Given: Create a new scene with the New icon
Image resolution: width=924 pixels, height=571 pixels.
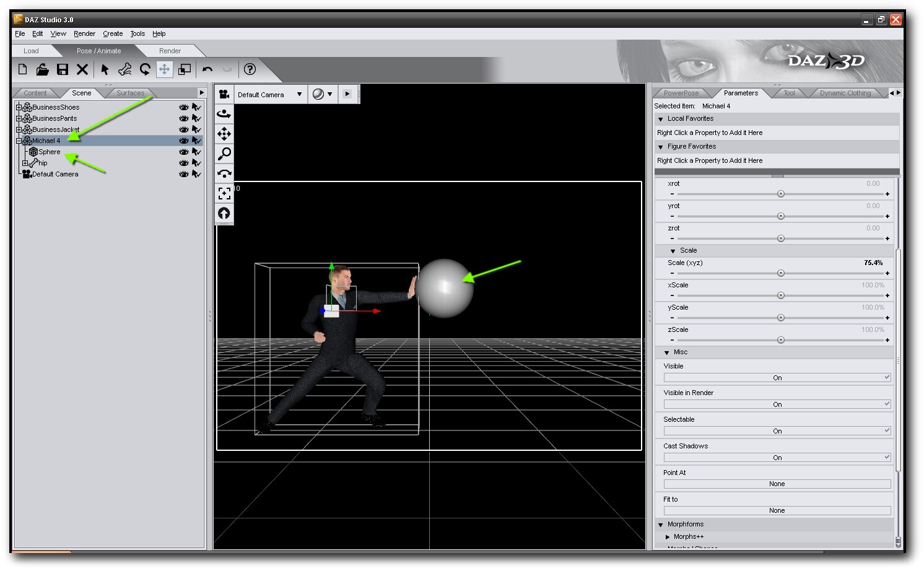Looking at the screenshot, I should pos(23,69).
